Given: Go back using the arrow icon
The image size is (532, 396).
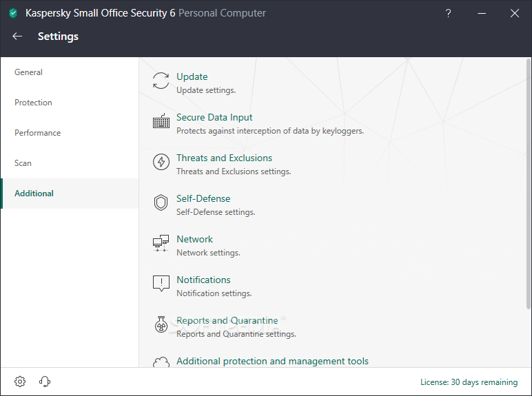Looking at the screenshot, I should [17, 37].
